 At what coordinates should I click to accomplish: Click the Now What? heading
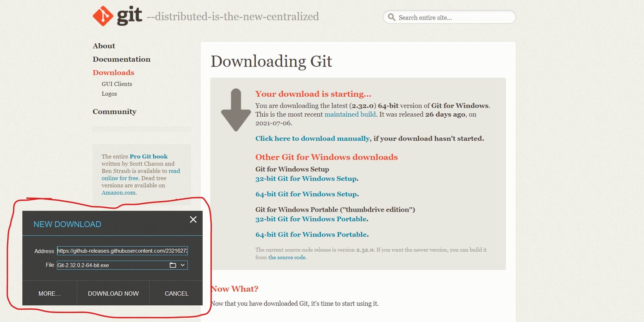tap(235, 289)
